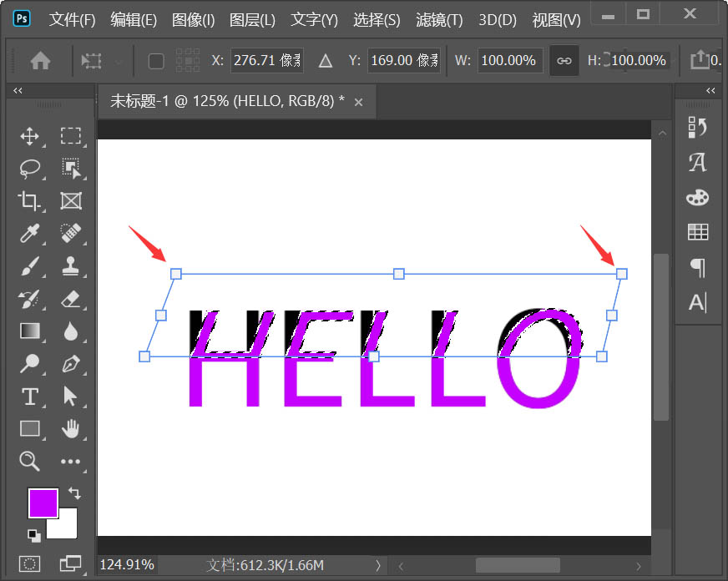Collapse the left toolbar panel
The width and height of the screenshot is (728, 581).
point(17,90)
